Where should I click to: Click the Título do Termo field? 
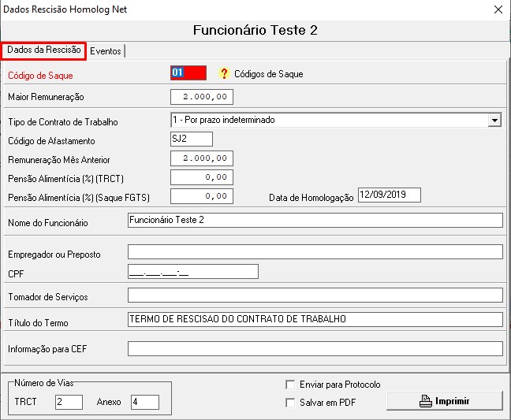pos(315,319)
